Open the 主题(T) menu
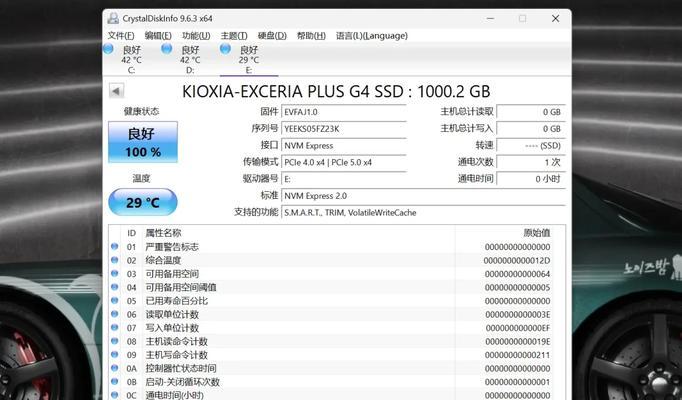Viewport: 682px width, 400px height. coord(234,36)
